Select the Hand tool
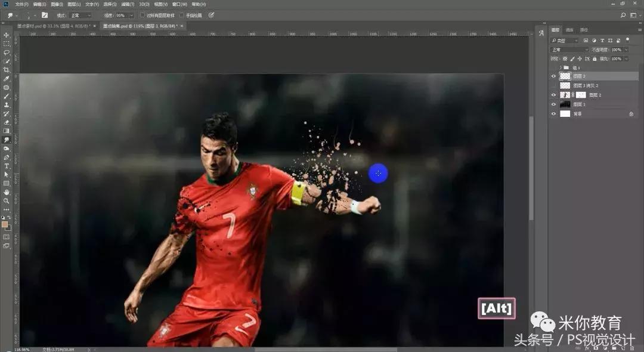 pos(7,192)
